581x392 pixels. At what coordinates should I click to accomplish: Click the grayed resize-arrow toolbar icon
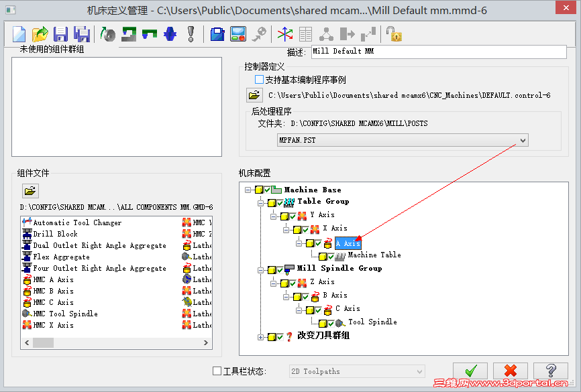coord(368,34)
